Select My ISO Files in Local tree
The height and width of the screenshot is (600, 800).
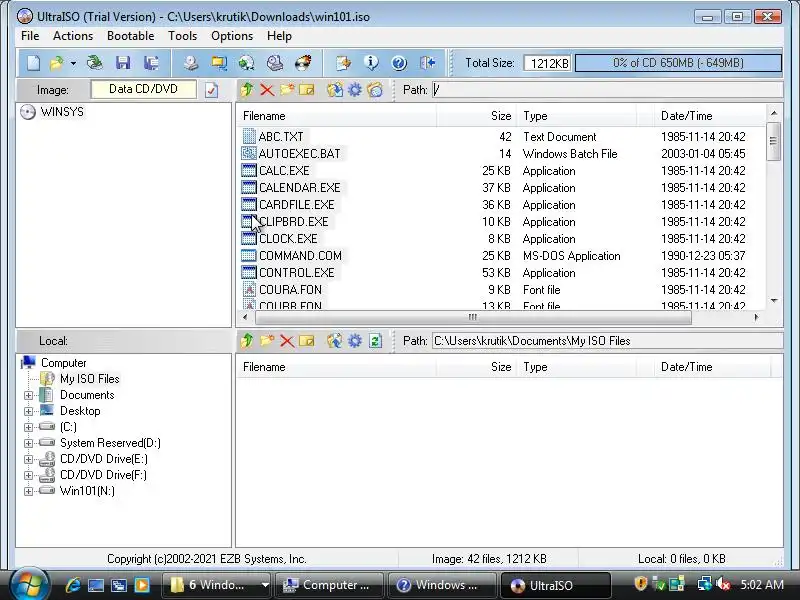pyautogui.click(x=89, y=379)
